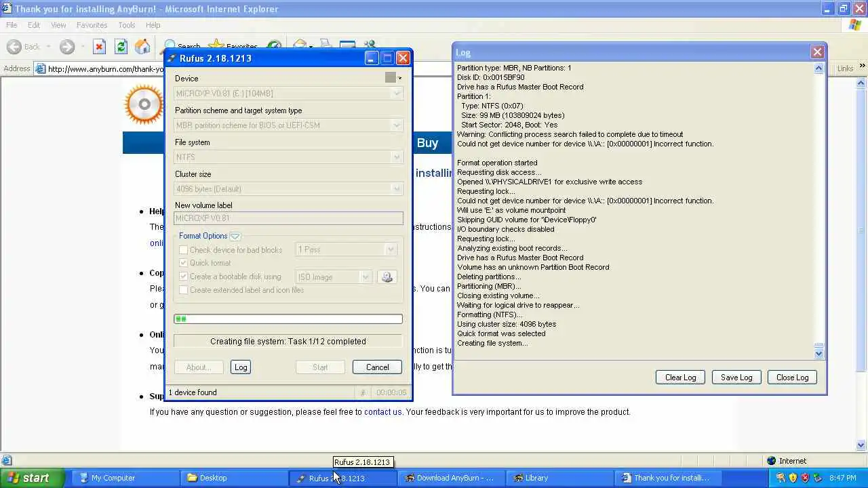Switch to Desktop folder taskbar item

click(234, 478)
